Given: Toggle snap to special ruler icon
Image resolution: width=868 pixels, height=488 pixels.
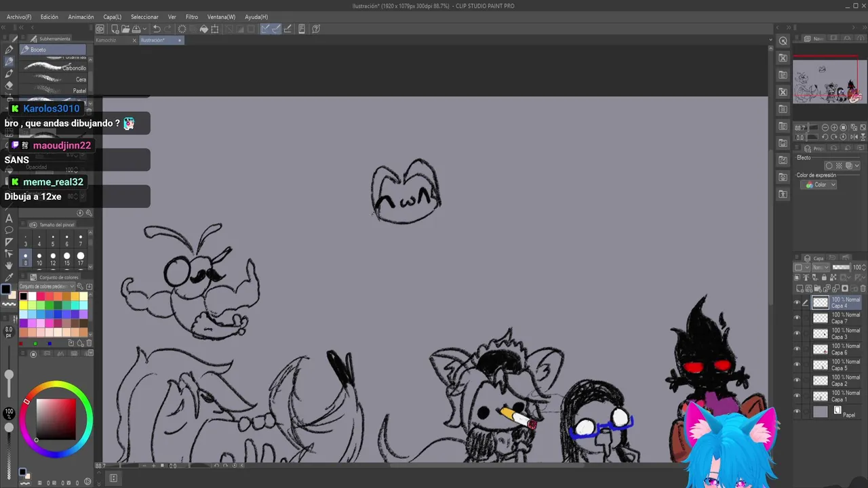Looking at the screenshot, I should [x=276, y=28].
